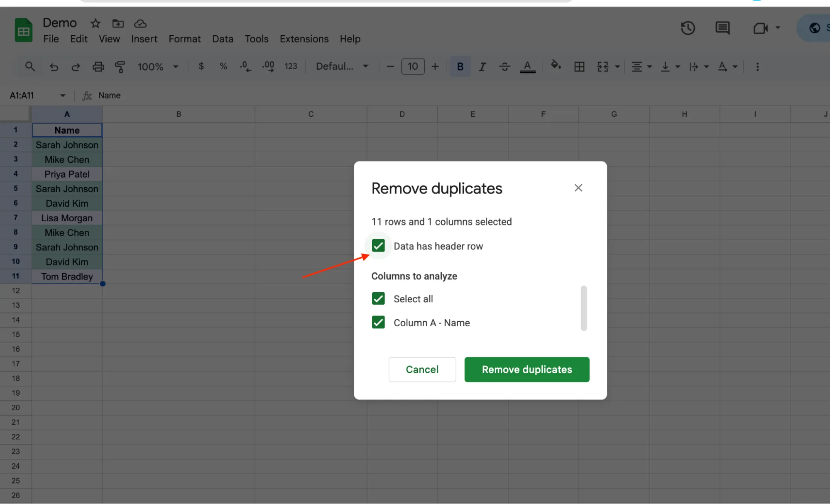Viewport: 830px width, 504px height.
Task: Uncheck Data has header row
Action: tap(378, 246)
